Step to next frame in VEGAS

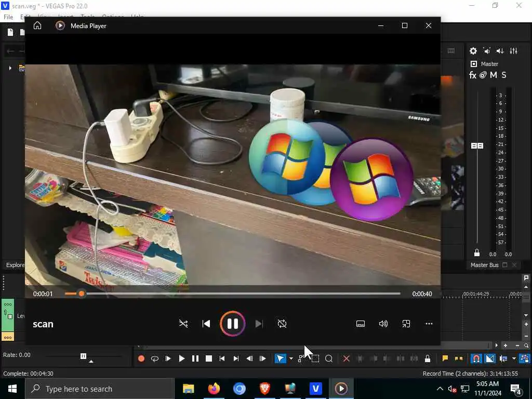coord(262,358)
